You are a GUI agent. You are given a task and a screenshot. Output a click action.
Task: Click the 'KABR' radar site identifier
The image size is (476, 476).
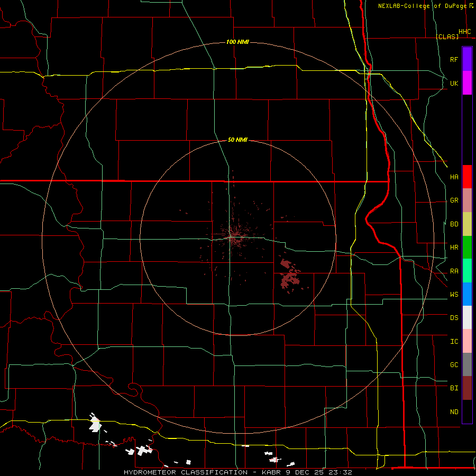[271, 472]
